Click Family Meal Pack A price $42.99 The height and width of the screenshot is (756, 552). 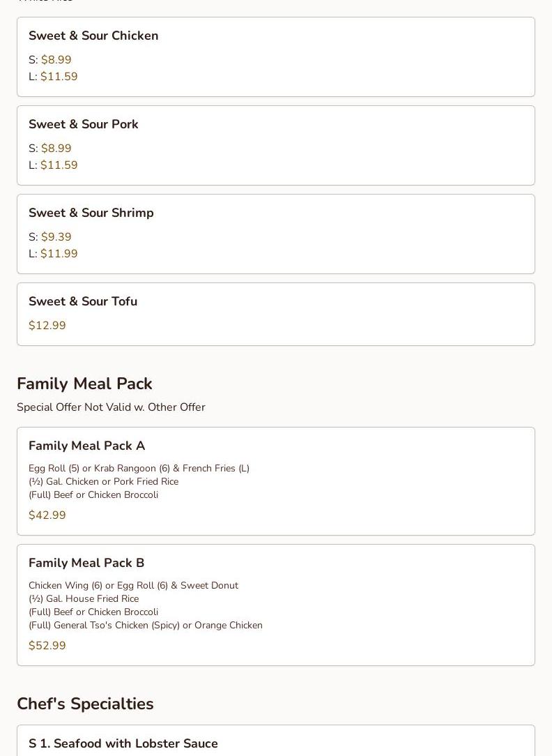click(x=47, y=515)
